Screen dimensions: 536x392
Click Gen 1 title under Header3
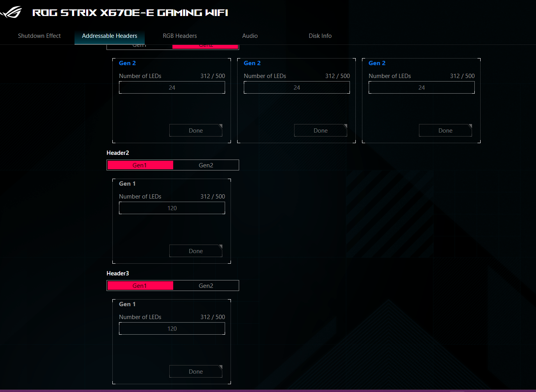pos(128,304)
